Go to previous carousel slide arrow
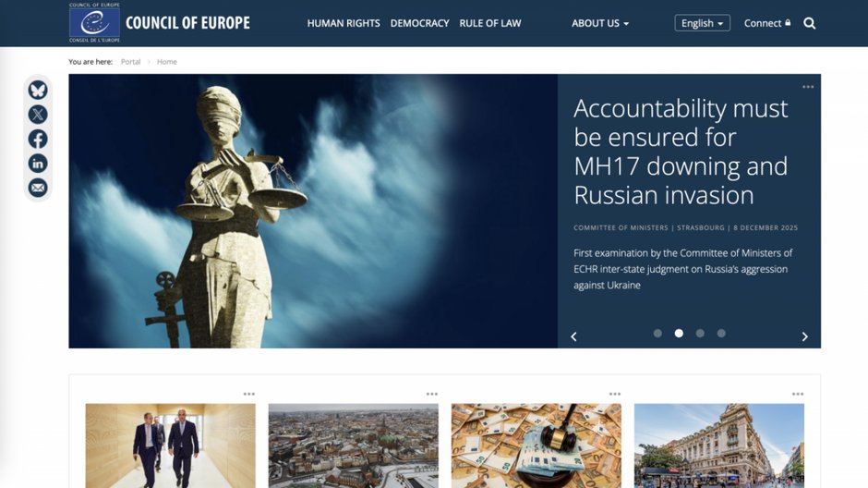 click(x=573, y=336)
